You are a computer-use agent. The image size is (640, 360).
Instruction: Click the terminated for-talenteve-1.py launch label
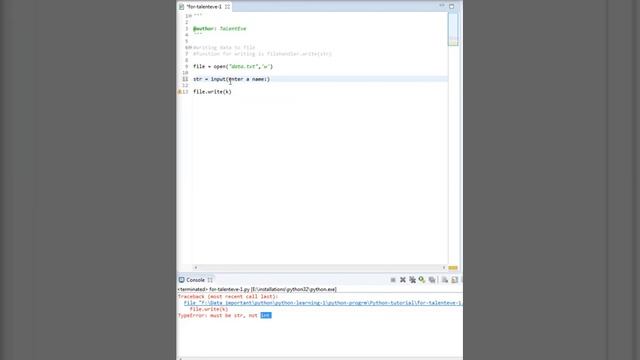(x=257, y=289)
